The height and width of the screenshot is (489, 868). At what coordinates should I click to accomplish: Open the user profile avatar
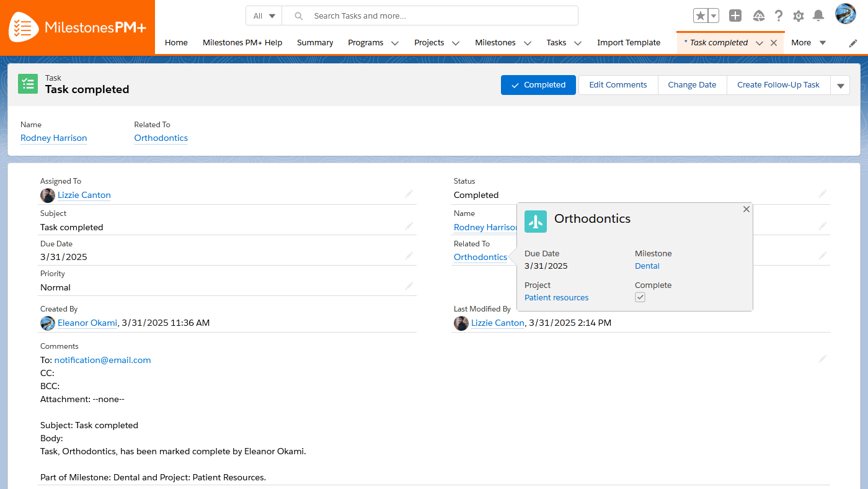click(846, 14)
